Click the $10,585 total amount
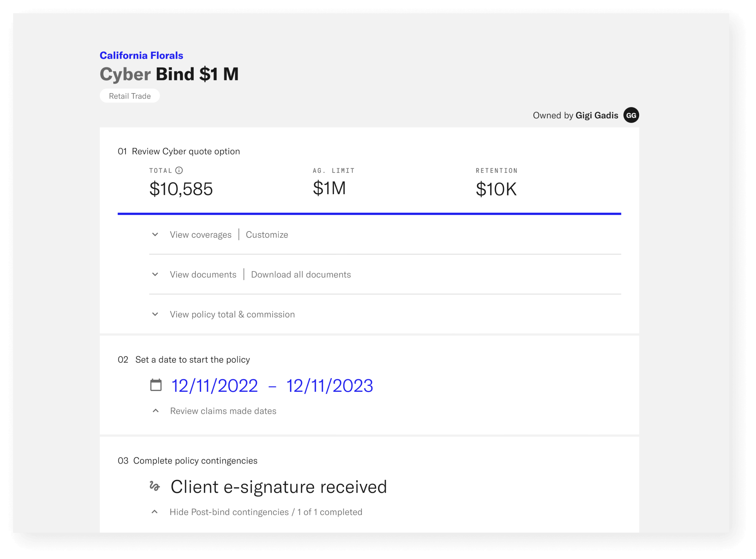This screenshot has height=559, width=756. coord(181,189)
